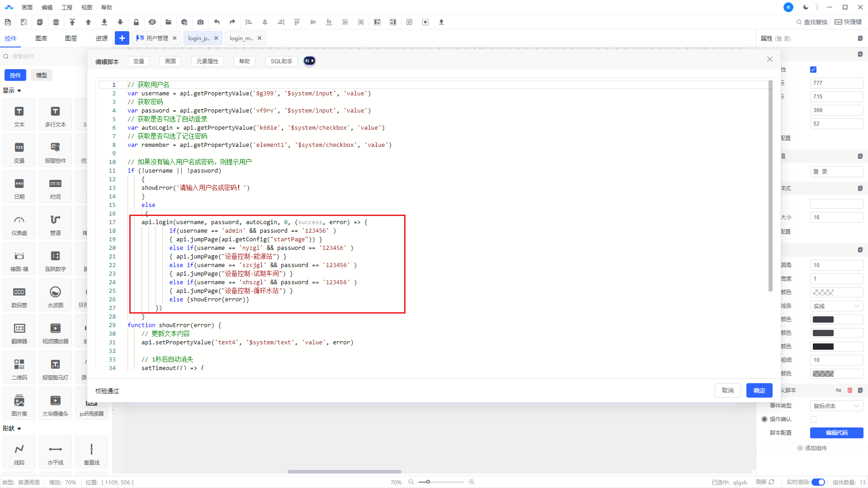Image resolution: width=868 pixels, height=488 pixels.
Task: Click the SQL助手 button
Action: tap(281, 61)
